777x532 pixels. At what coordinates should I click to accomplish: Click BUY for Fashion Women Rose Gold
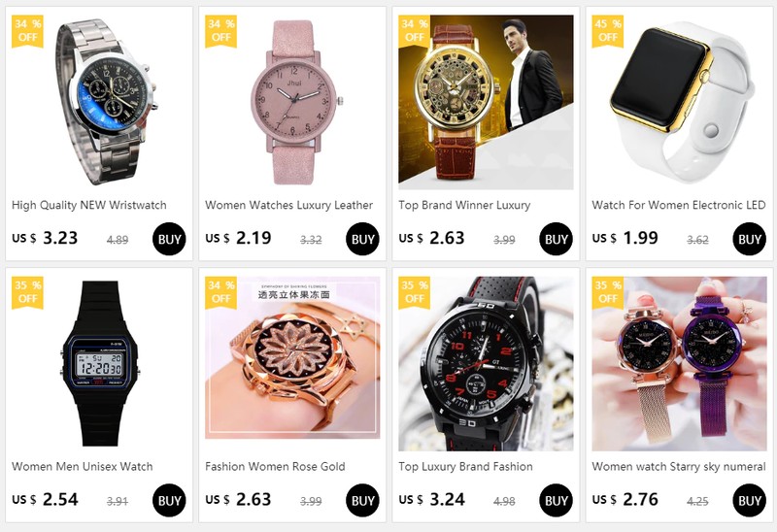click(362, 500)
